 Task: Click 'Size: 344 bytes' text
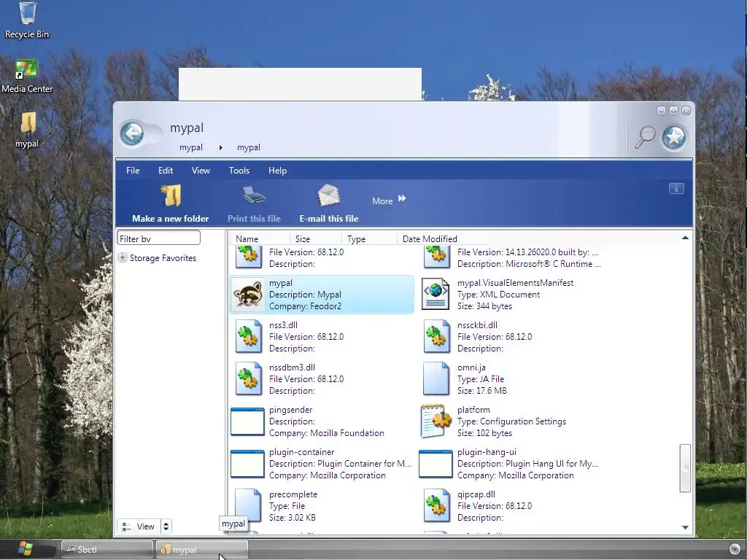tap(484, 306)
